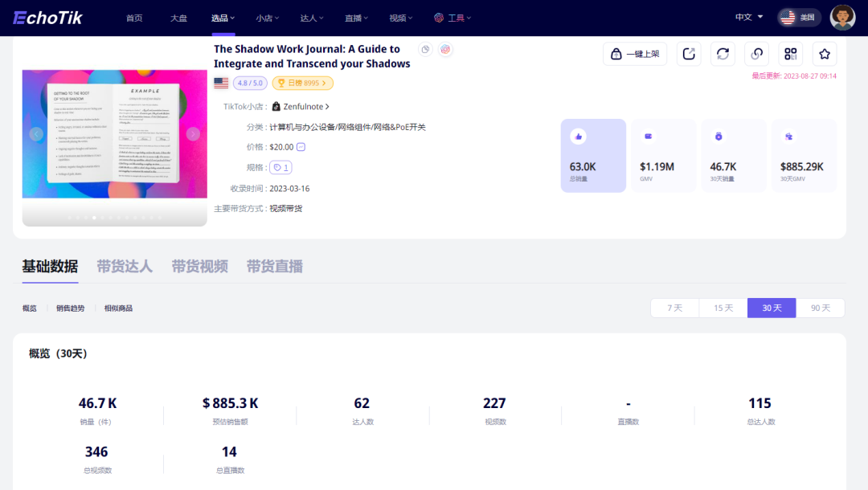Image resolution: width=868 pixels, height=490 pixels.
Task: Select the 15天 time range
Action: 723,308
